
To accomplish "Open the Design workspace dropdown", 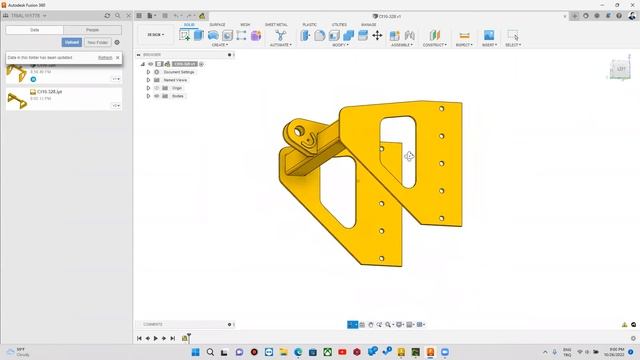I will pos(156,35).
